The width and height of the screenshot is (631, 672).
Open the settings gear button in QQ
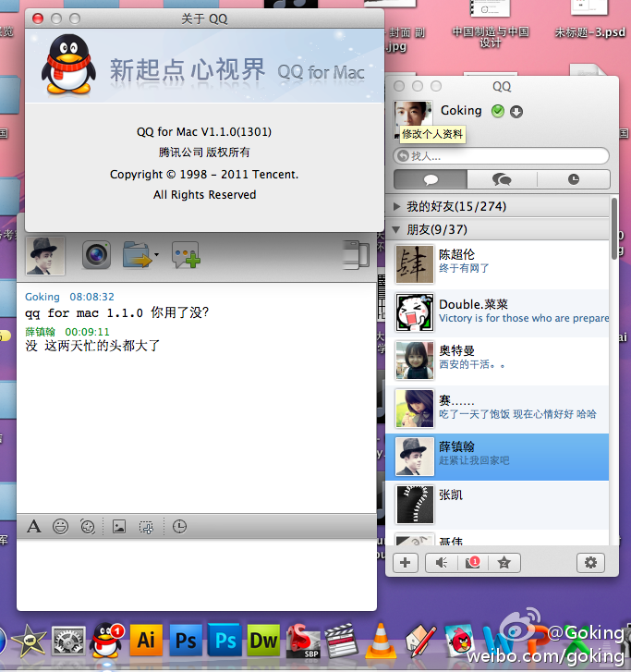(x=590, y=563)
